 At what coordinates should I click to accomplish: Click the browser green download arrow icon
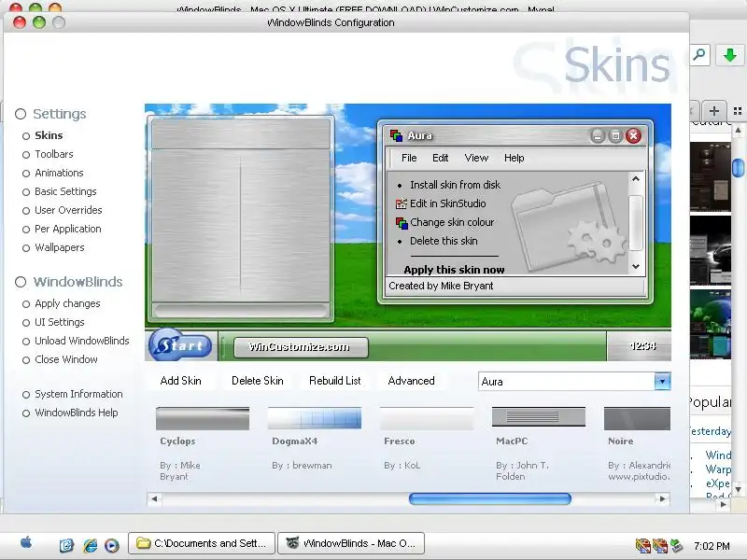coord(730,55)
